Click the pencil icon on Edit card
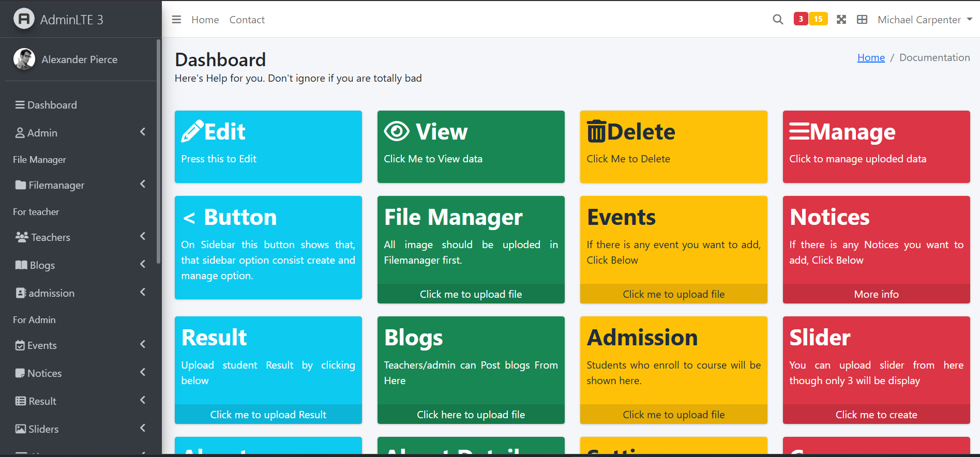 pos(192,131)
